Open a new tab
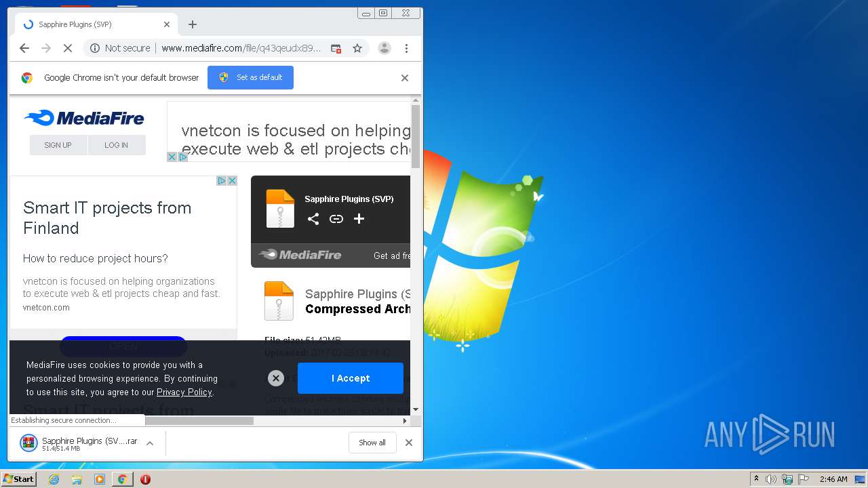 click(x=193, y=24)
